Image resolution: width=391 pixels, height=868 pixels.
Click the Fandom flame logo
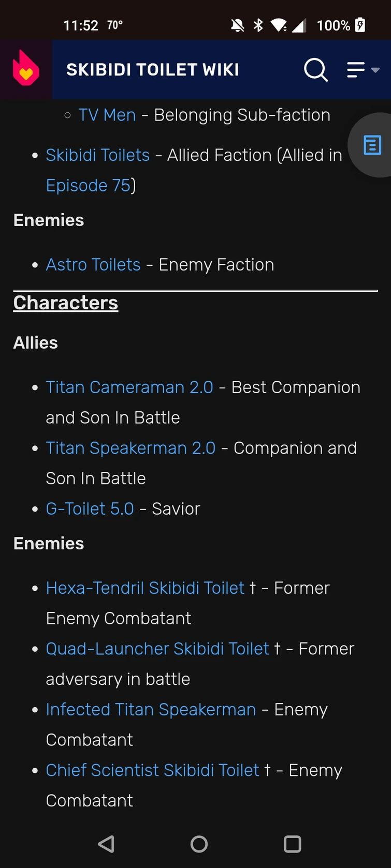[x=25, y=69]
